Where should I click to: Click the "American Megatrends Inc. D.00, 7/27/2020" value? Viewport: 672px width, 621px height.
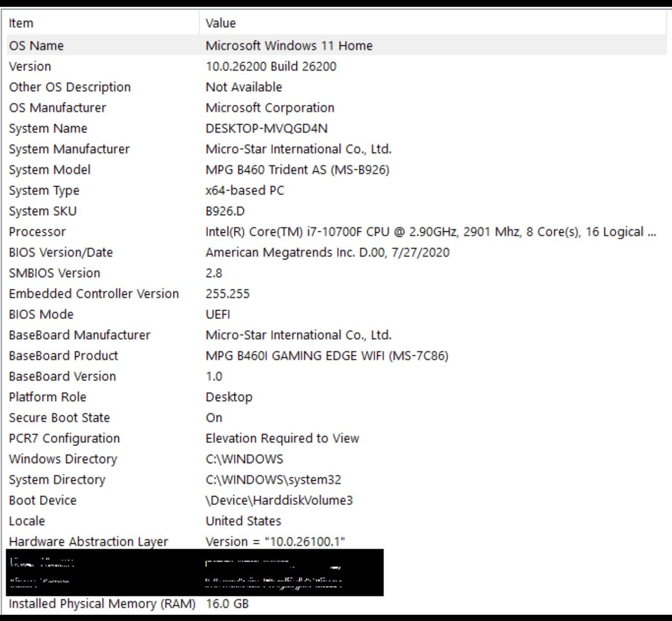[328, 253]
